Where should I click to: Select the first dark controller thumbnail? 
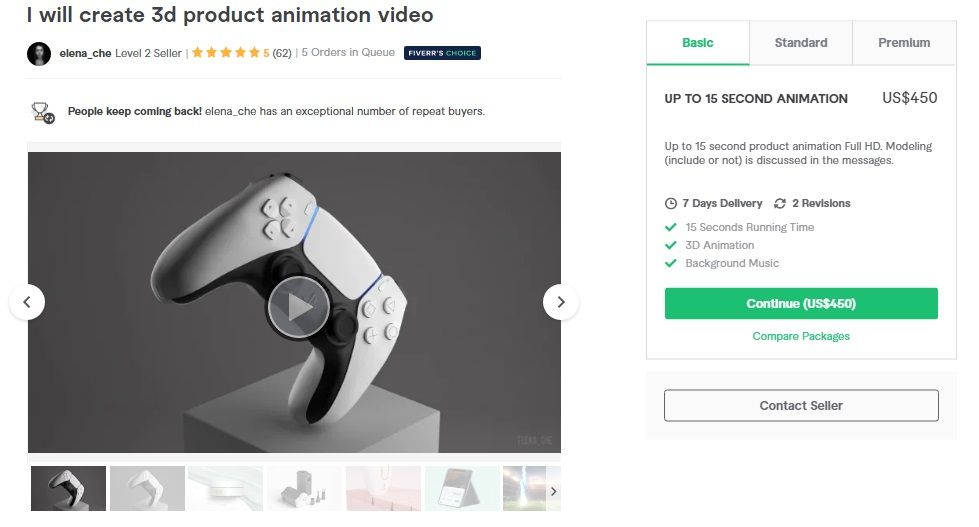[x=69, y=488]
